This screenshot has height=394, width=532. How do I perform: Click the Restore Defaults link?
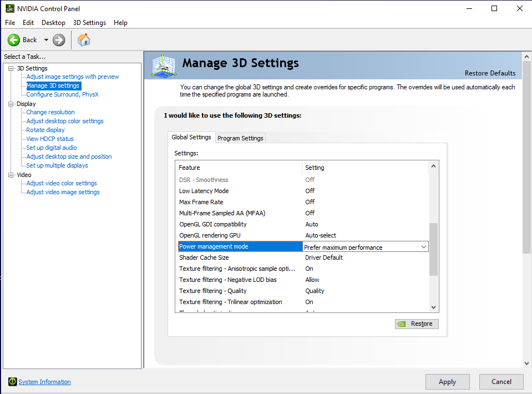[x=490, y=73]
